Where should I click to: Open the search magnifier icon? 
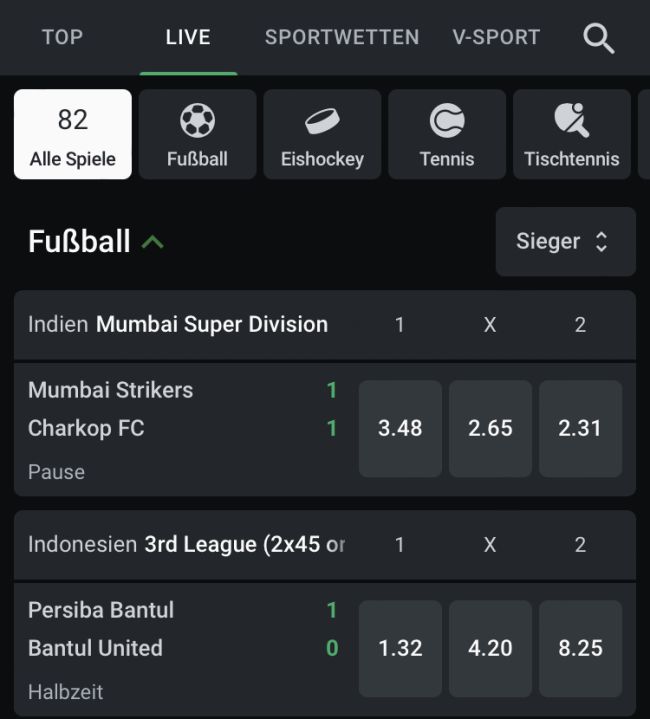click(598, 38)
